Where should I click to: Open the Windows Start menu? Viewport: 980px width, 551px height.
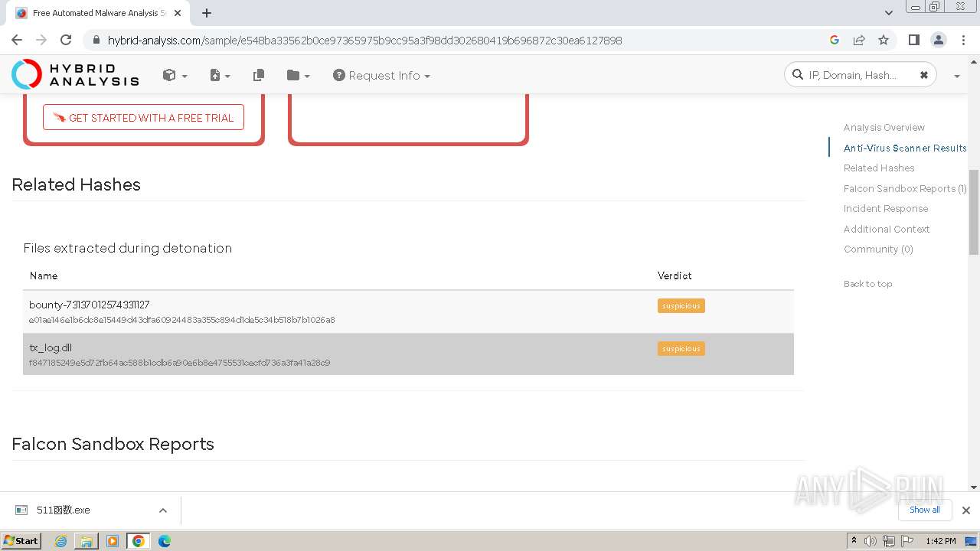[21, 540]
